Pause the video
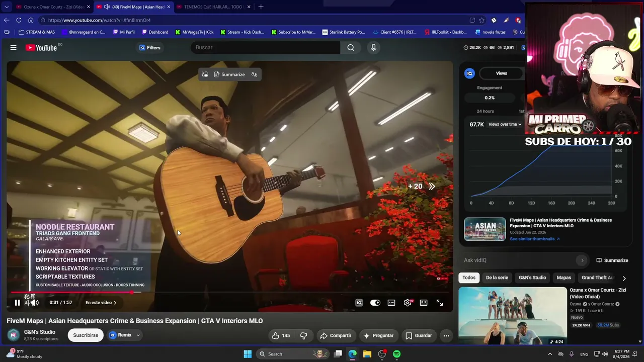The width and height of the screenshot is (644, 362). coord(17,303)
